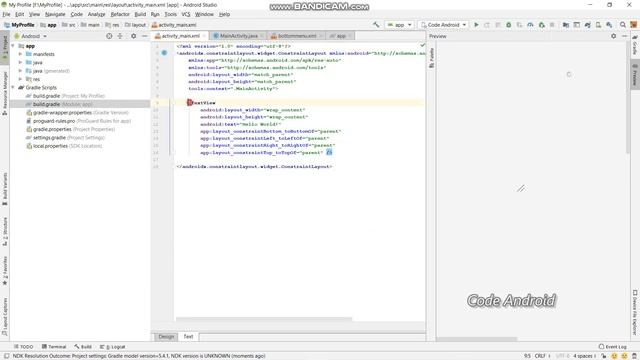The image size is (640, 360).
Task: Open the Refactor menu
Action: click(x=120, y=14)
